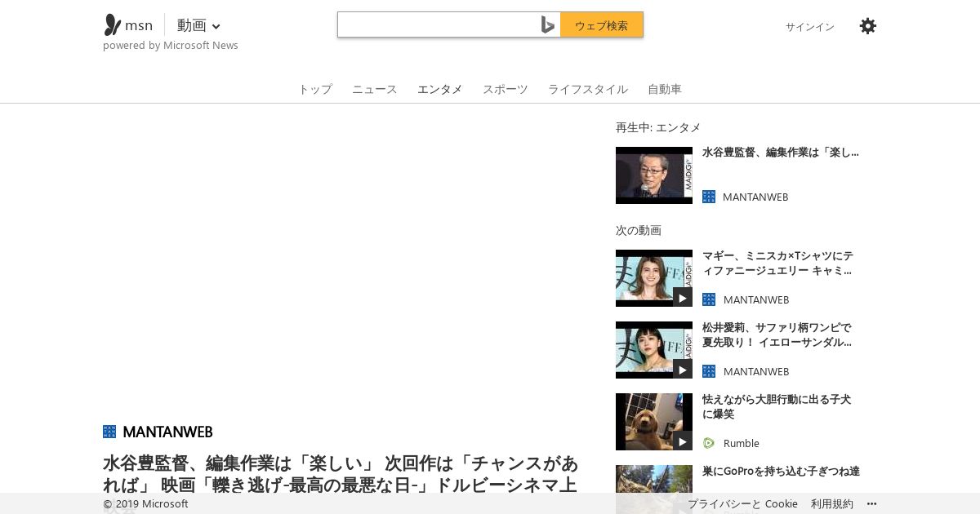
Task: Click MANTANWEB icon under the 松井愛莉 video
Action: pos(709,371)
